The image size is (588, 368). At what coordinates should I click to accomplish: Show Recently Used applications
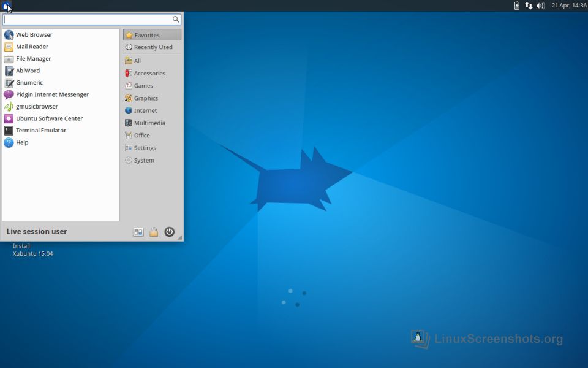click(x=153, y=47)
